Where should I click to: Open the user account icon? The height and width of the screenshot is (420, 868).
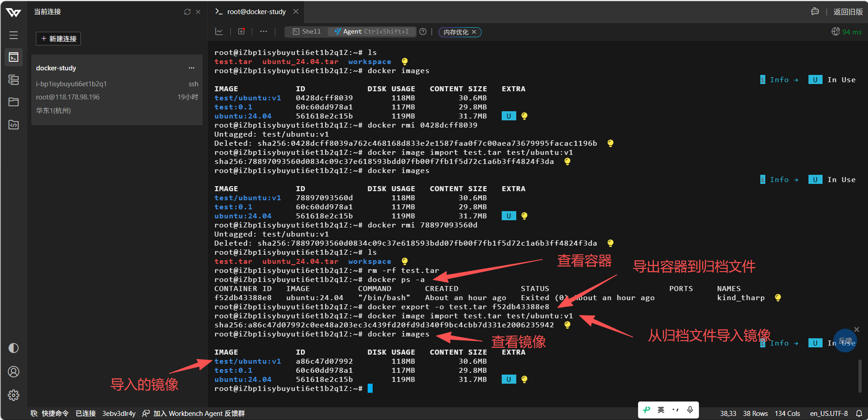click(x=14, y=371)
